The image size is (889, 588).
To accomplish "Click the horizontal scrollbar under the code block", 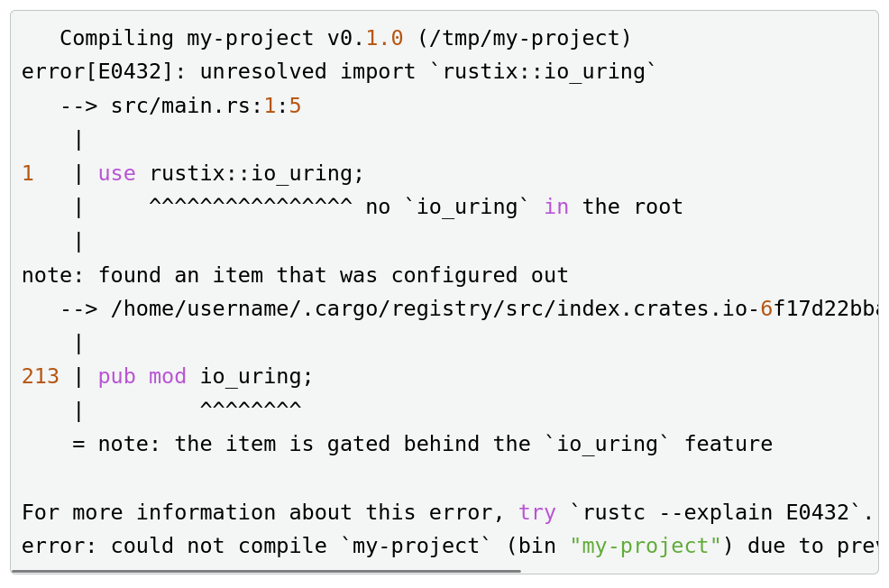I will click(x=267, y=571).
